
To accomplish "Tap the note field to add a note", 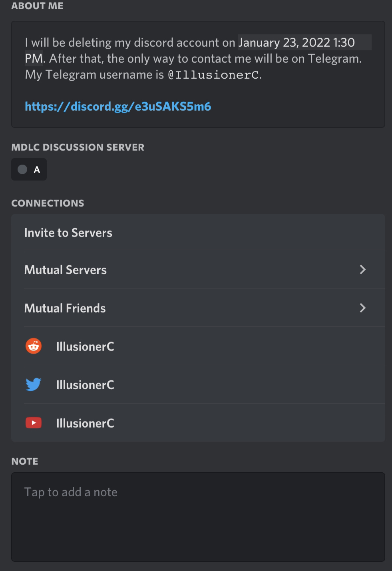I will click(198, 517).
